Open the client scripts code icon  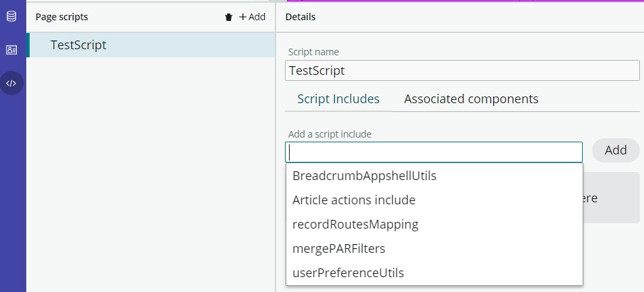pyautogui.click(x=11, y=84)
